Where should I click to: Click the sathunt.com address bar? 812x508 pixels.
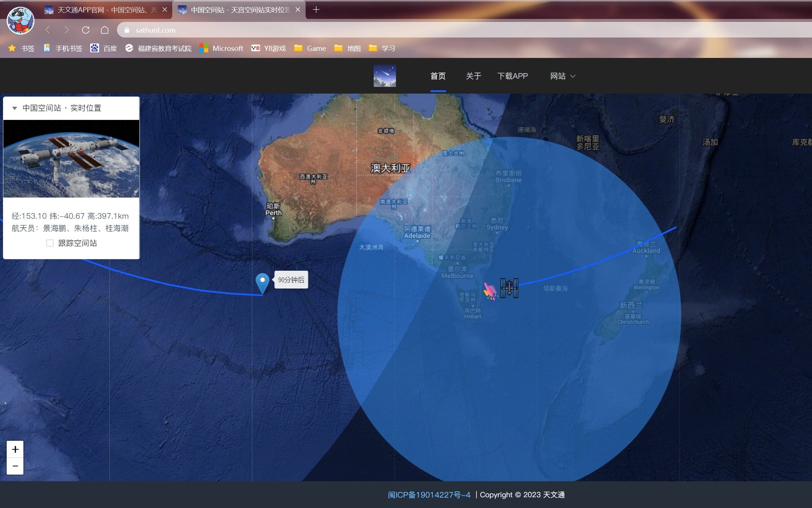point(464,30)
